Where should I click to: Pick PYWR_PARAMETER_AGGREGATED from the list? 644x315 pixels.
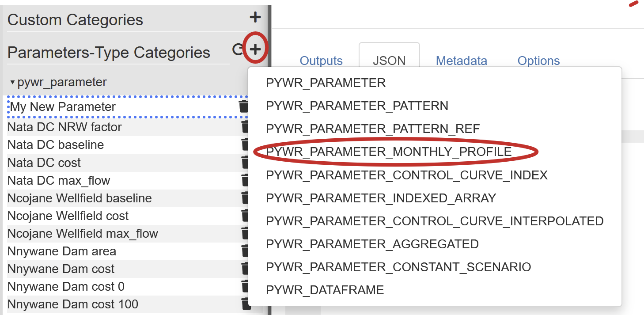click(x=372, y=244)
